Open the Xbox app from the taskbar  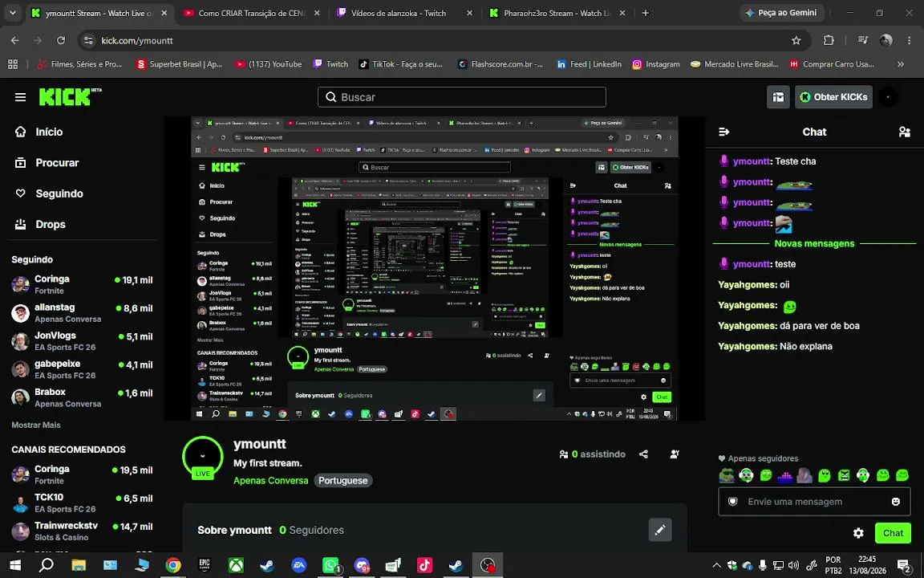point(236,566)
